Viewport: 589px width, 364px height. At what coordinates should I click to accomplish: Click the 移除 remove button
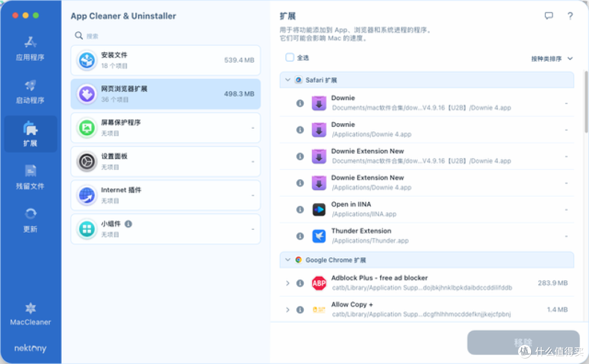tap(523, 342)
